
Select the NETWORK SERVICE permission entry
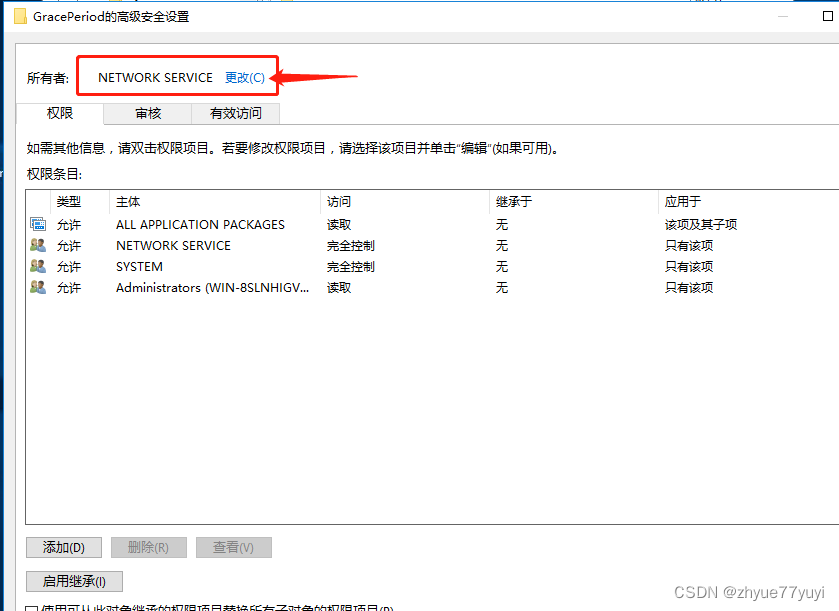pos(432,246)
